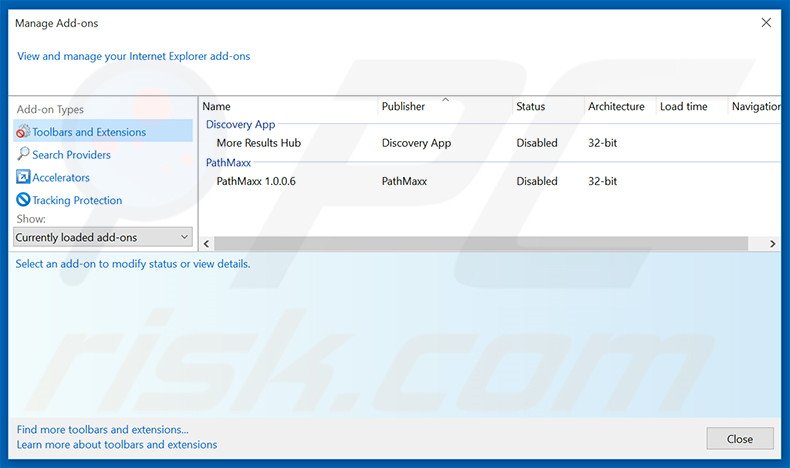The image size is (790, 468).
Task: Click Discovery App publisher cell
Action: pyautogui.click(x=416, y=143)
